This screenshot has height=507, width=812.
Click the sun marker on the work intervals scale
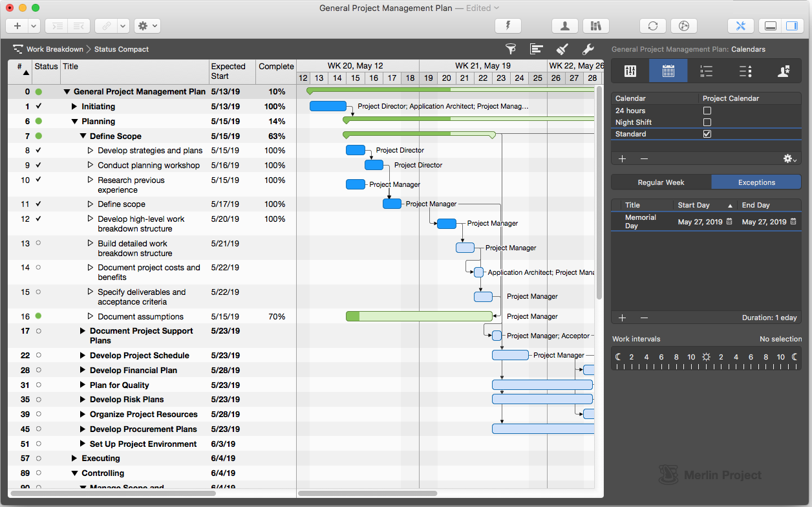pos(706,356)
